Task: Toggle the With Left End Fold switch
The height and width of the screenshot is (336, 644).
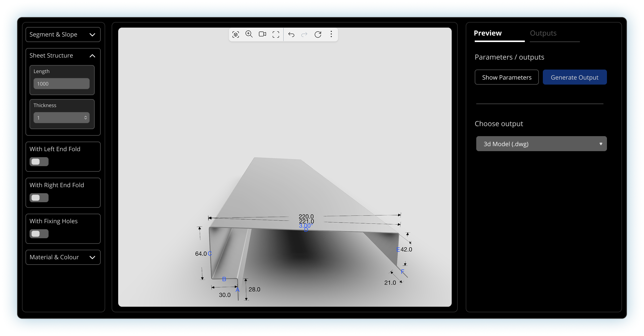Action: (x=39, y=162)
